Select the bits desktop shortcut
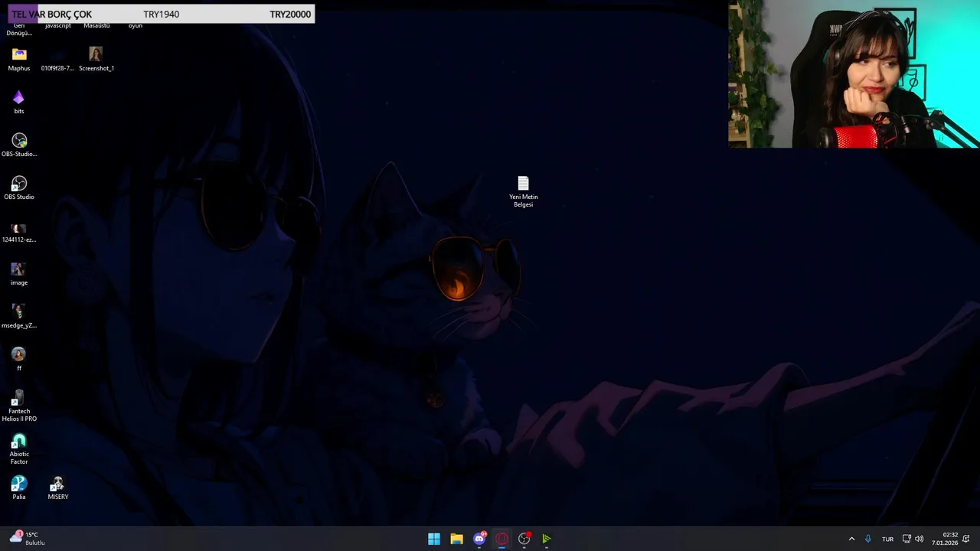The height and width of the screenshot is (551, 980). [x=19, y=102]
